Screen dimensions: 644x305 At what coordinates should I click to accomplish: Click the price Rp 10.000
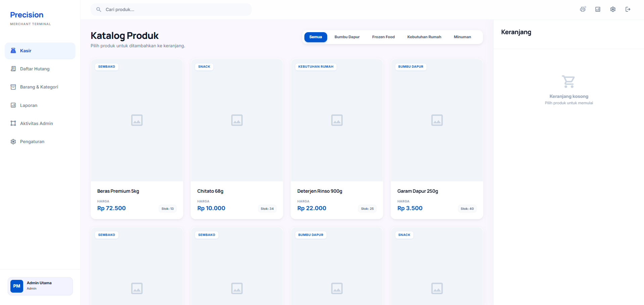[211, 208]
